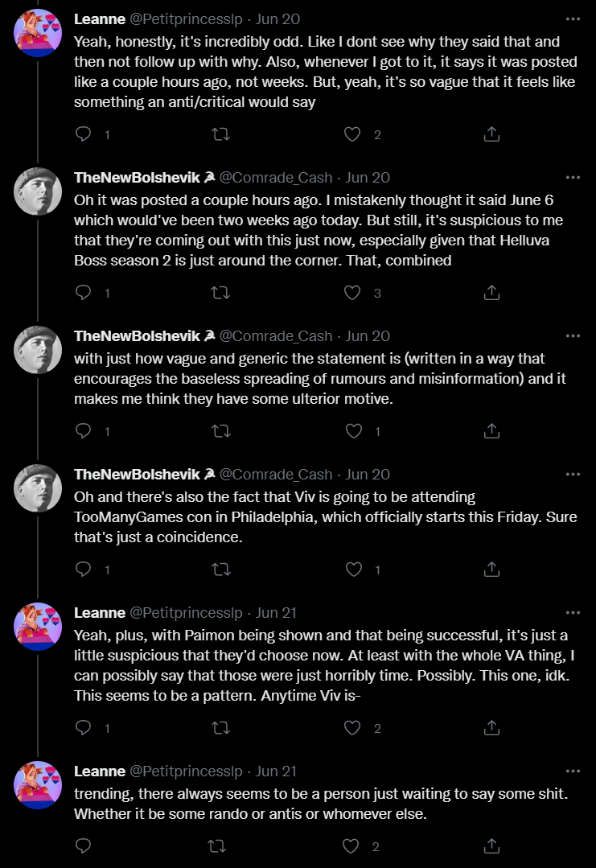The height and width of the screenshot is (868, 596).
Task: Like Leanne's tweet about Paimon
Action: (x=352, y=727)
